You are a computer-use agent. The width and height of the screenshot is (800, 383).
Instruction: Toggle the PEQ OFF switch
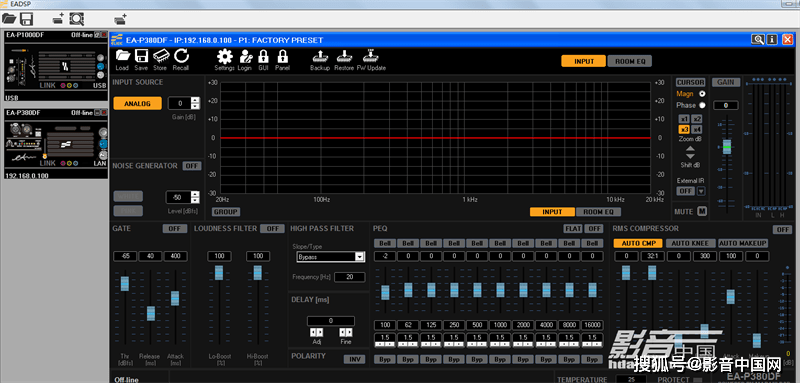(593, 228)
